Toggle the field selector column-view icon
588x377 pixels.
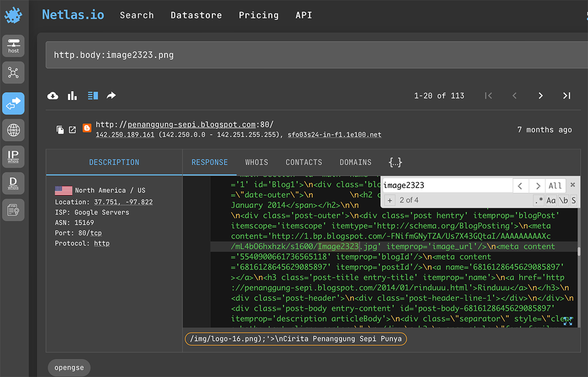click(93, 95)
